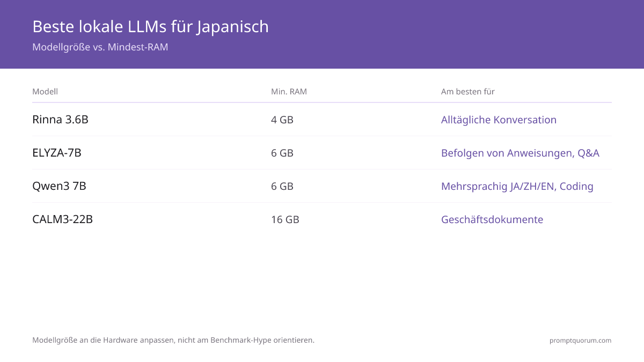
Task: Click the 'Am besten für' column header
Action: pos(468,92)
